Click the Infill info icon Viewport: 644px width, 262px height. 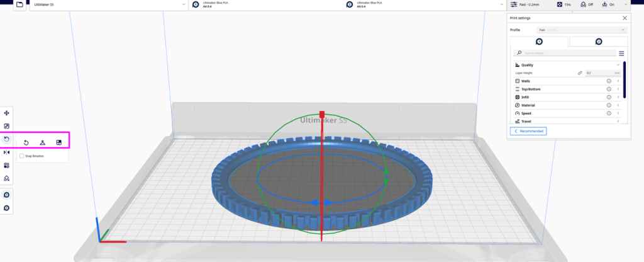click(x=609, y=97)
